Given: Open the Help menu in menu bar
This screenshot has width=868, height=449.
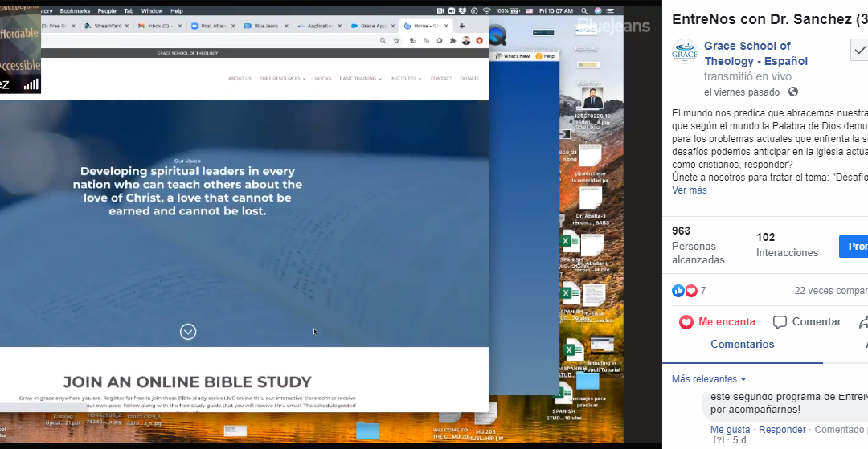Looking at the screenshot, I should click(x=177, y=10).
